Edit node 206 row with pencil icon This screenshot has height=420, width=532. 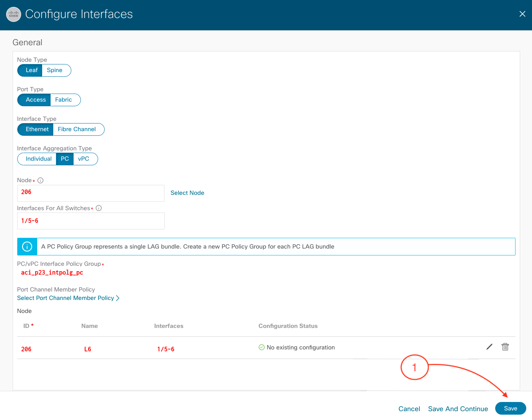489,347
